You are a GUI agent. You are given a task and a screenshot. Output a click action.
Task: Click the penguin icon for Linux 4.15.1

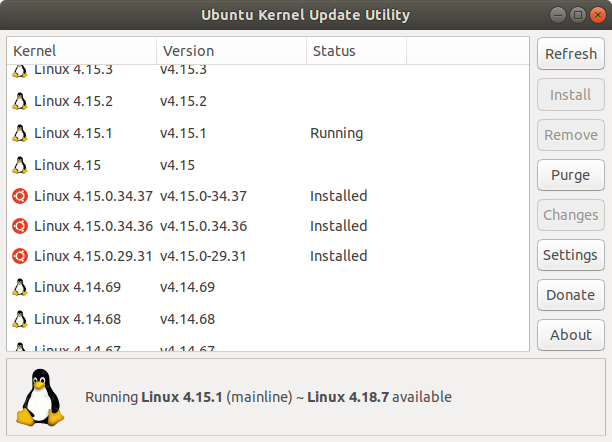[20, 133]
